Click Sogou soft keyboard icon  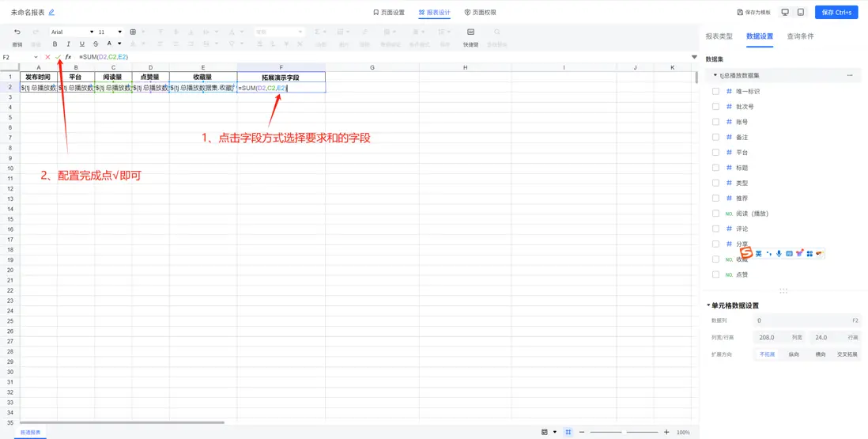click(790, 254)
